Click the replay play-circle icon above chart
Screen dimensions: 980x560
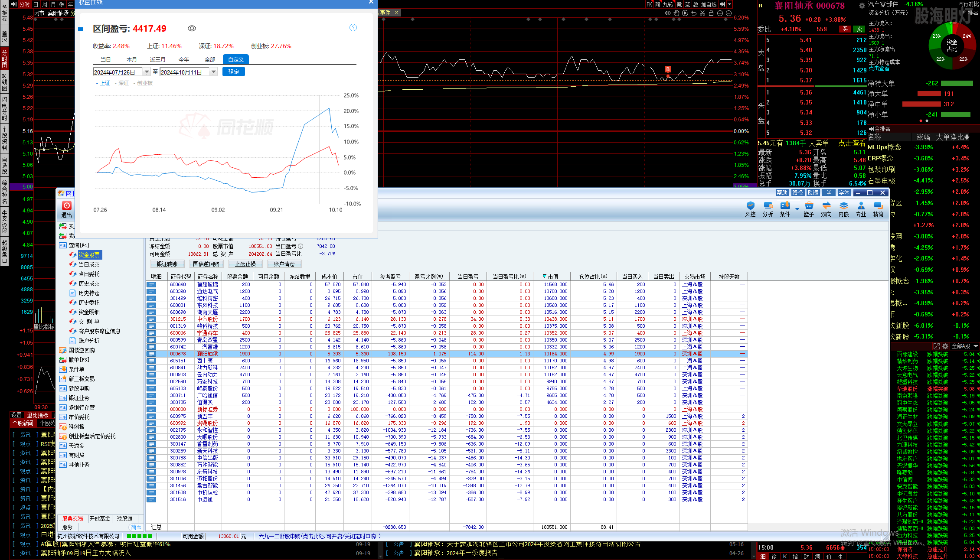click(685, 13)
